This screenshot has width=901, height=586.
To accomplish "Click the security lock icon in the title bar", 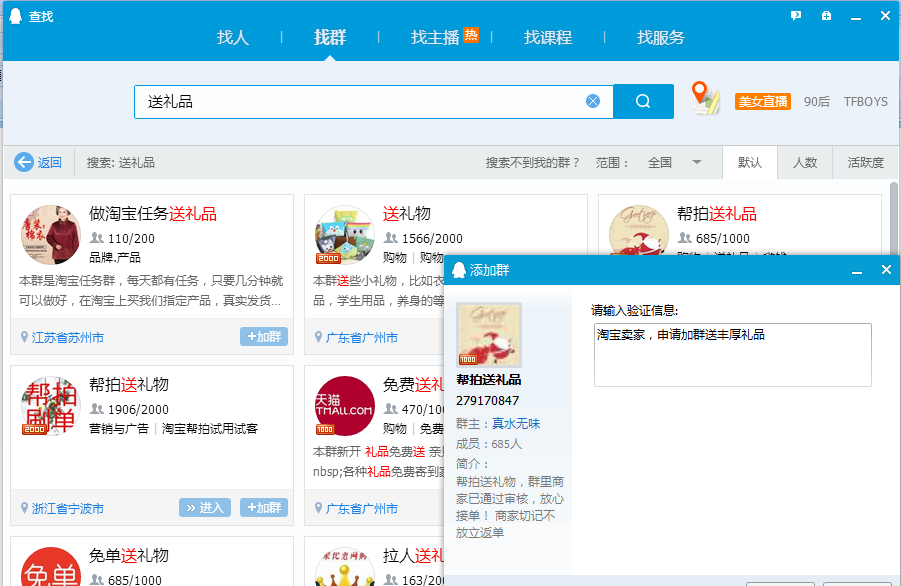I will coord(825,16).
